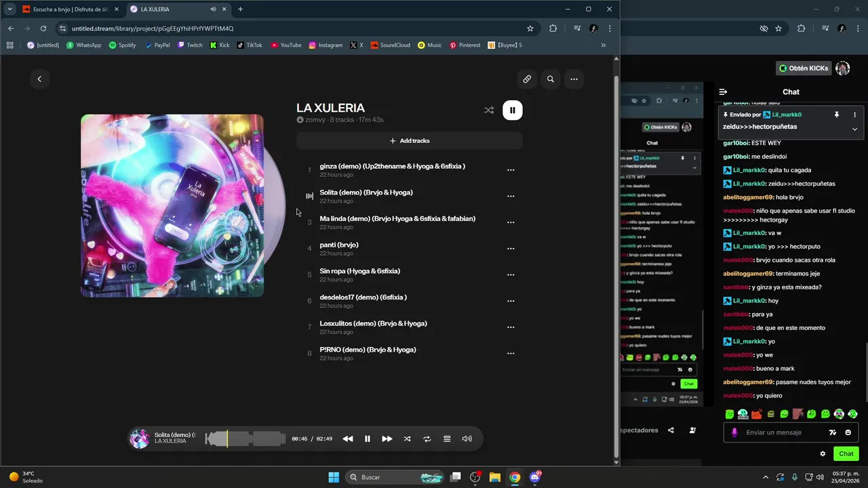Collapse the Kick chat panel via the arrow icon
The image size is (868, 488).
[723, 92]
